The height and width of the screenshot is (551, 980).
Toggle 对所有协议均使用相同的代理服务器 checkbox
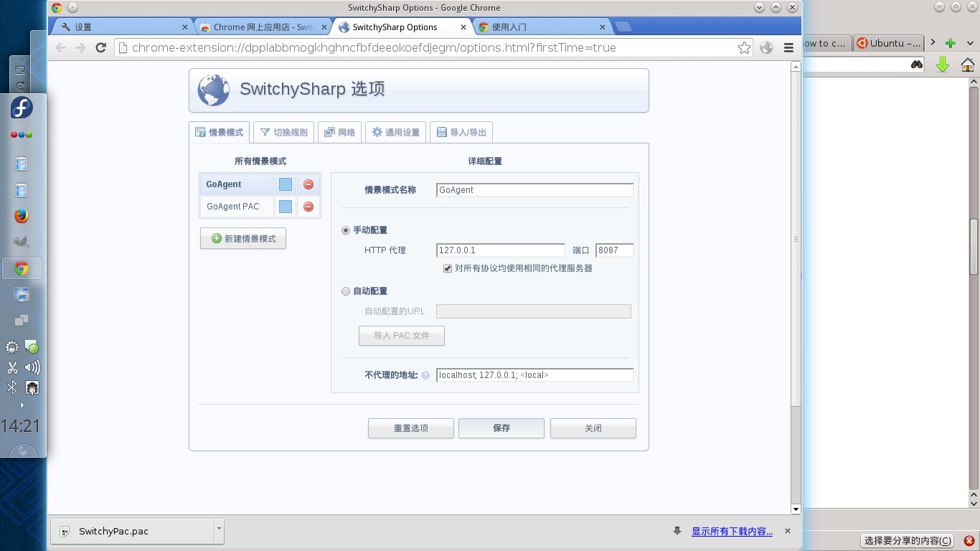448,268
